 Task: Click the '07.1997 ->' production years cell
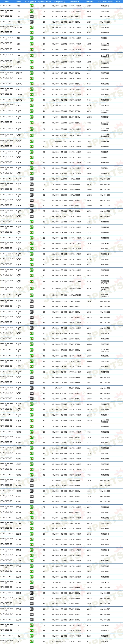point(59,388)
